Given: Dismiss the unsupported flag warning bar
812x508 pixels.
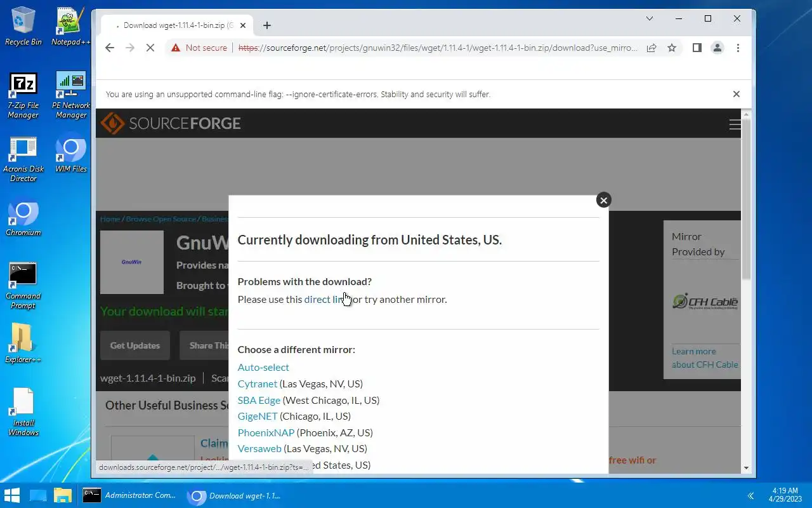Looking at the screenshot, I should coord(737,94).
